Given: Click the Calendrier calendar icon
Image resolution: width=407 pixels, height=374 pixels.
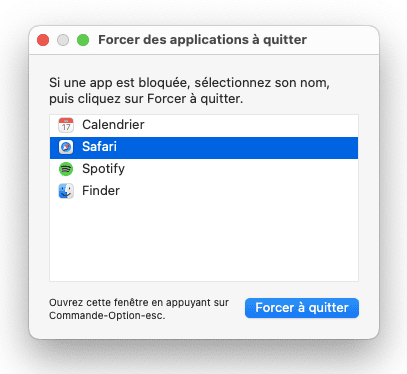Looking at the screenshot, I should pyautogui.click(x=66, y=125).
